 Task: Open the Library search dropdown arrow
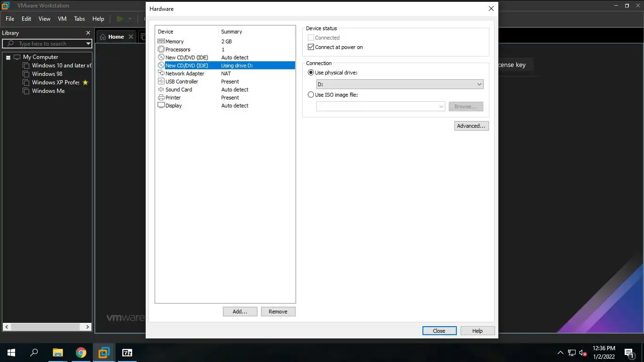tap(88, 43)
